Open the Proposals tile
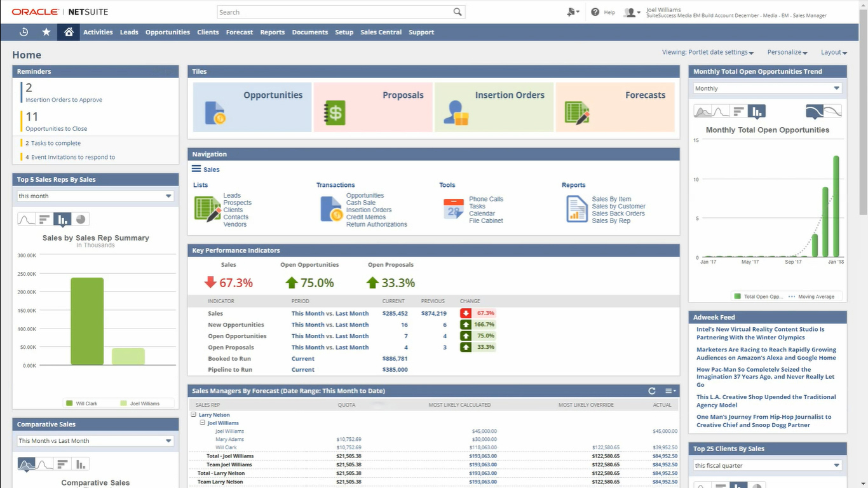The height and width of the screenshot is (488, 868). click(x=373, y=107)
